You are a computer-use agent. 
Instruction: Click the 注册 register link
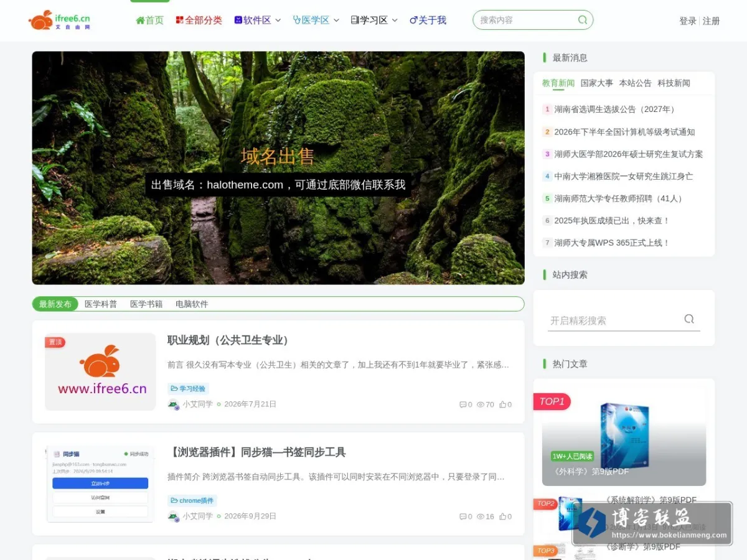click(712, 21)
